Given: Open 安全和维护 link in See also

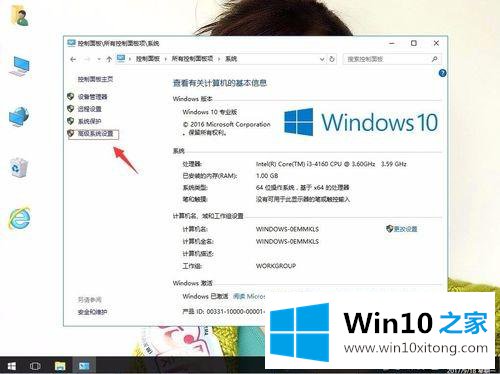Looking at the screenshot, I should pos(92,312).
